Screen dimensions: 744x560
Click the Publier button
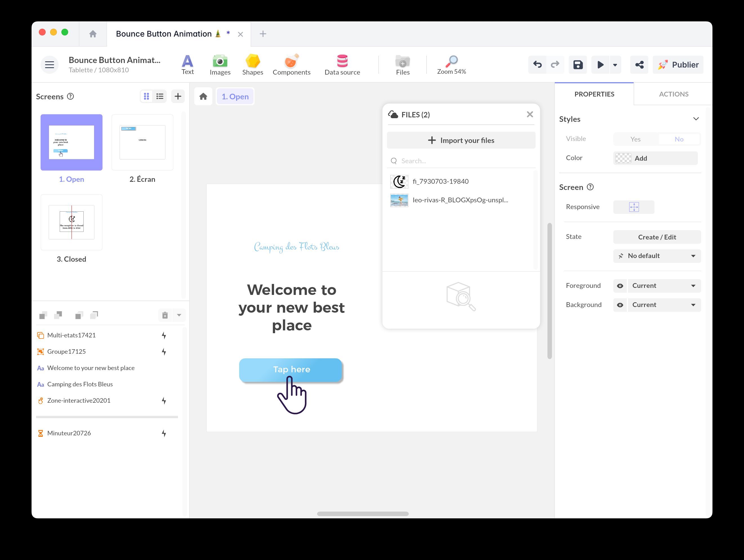(x=678, y=64)
